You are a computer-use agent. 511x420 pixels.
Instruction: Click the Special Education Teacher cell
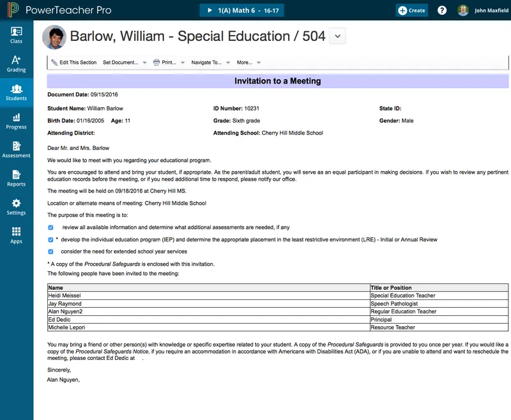[x=439, y=296]
